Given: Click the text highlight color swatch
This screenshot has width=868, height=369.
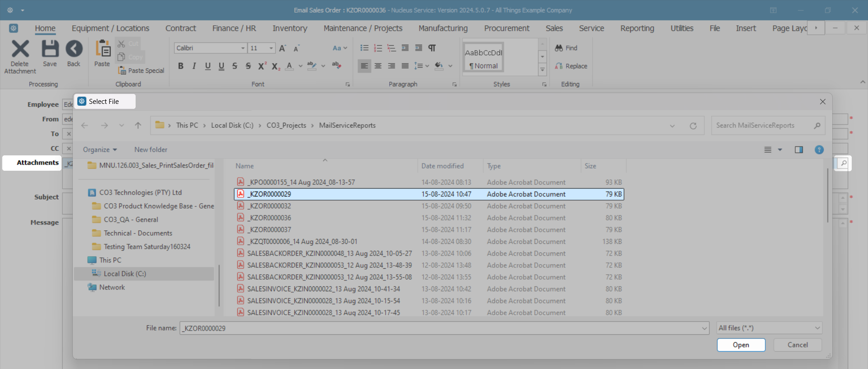Looking at the screenshot, I should [312, 66].
